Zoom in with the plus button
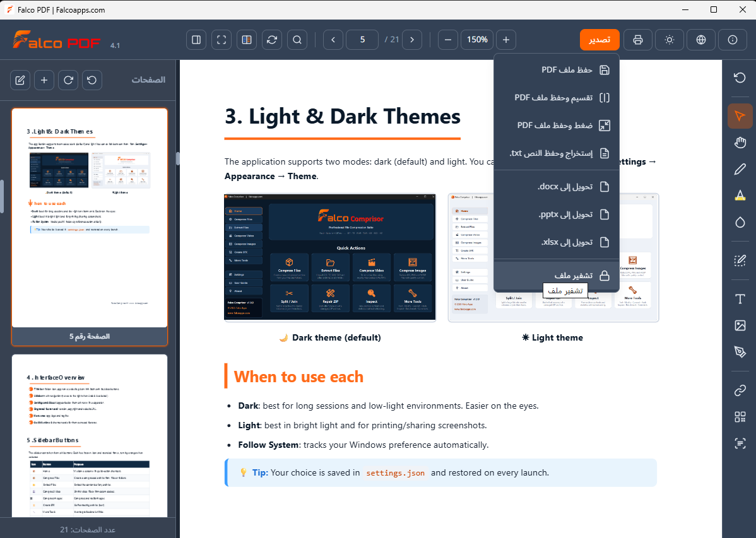Viewport: 756px width, 538px height. (x=505, y=40)
